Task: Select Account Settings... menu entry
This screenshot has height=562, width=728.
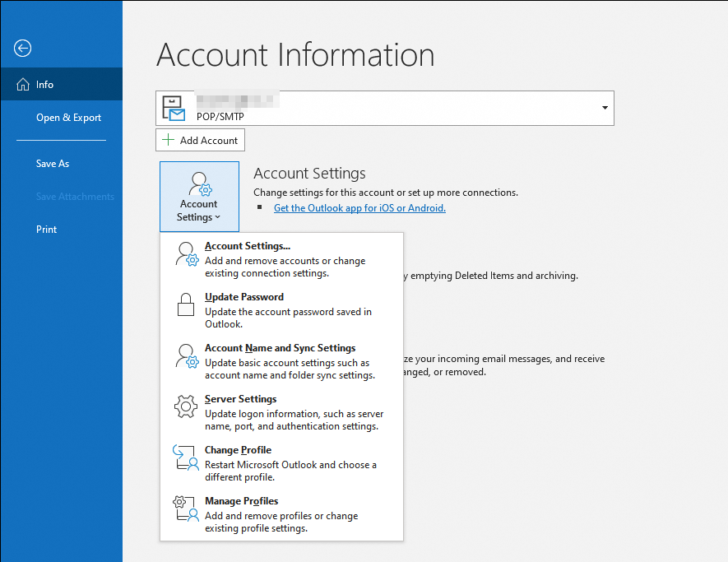Action: (281, 258)
